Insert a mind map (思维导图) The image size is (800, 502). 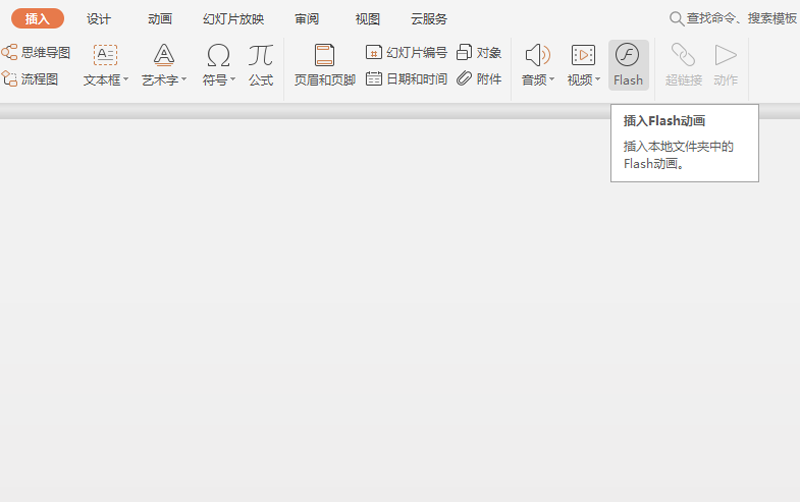point(36,53)
